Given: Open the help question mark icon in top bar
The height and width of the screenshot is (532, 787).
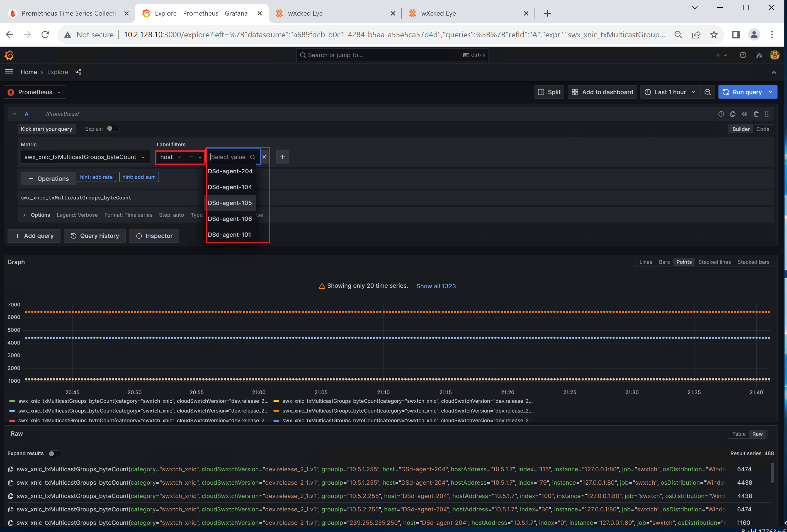Looking at the screenshot, I should tap(743, 55).
